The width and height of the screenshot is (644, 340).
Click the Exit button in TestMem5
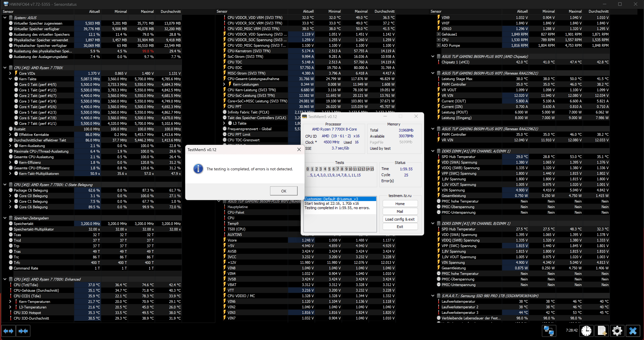click(x=400, y=227)
